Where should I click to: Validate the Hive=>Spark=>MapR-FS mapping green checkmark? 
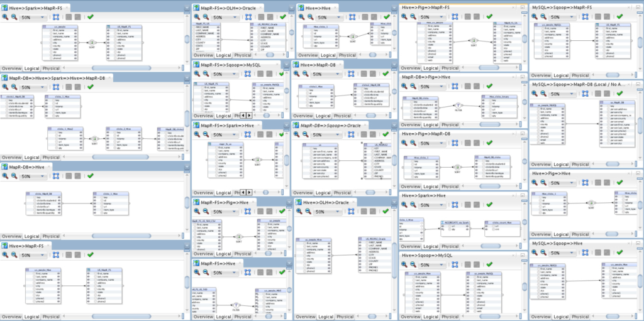[x=91, y=17]
